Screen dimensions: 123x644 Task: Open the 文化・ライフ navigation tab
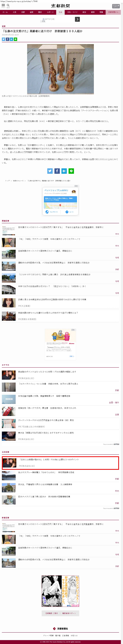(x=72, y=12)
